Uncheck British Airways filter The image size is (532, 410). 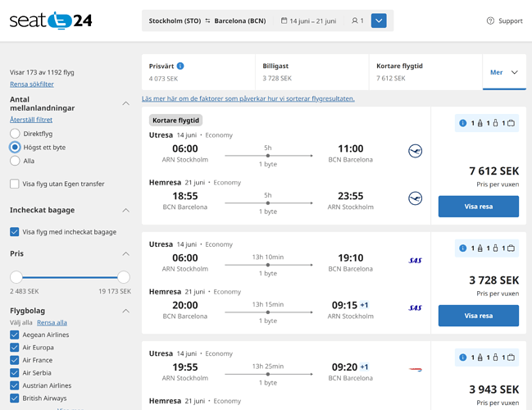tap(14, 399)
